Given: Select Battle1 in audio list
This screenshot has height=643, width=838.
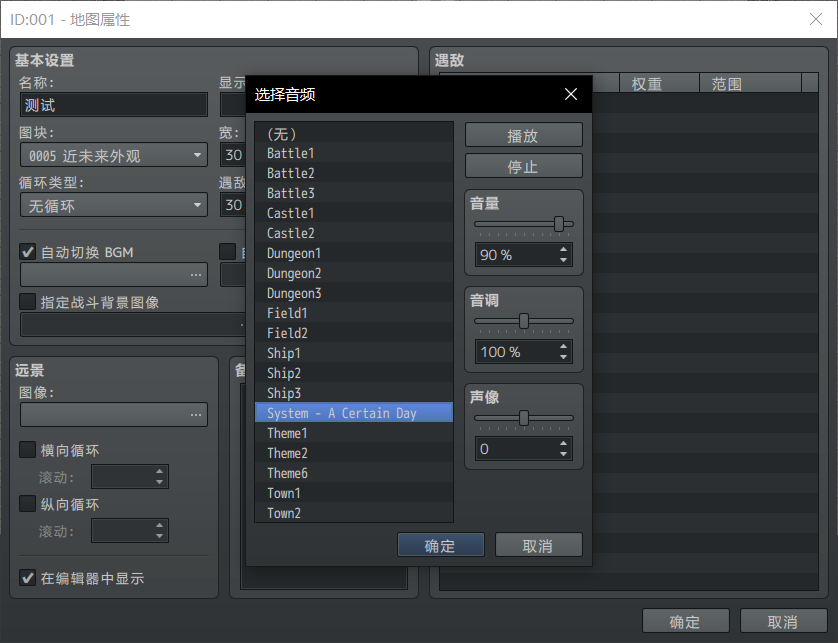Looking at the screenshot, I should [x=354, y=153].
